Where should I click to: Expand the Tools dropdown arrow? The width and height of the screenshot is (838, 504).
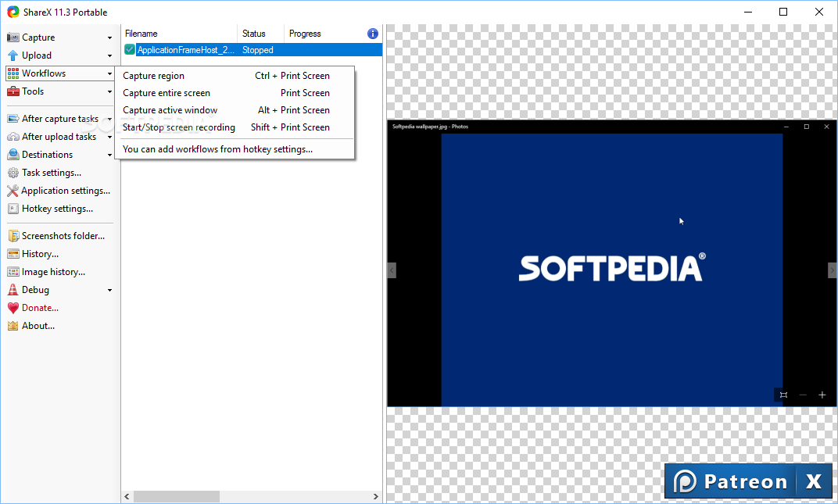pyautogui.click(x=109, y=91)
